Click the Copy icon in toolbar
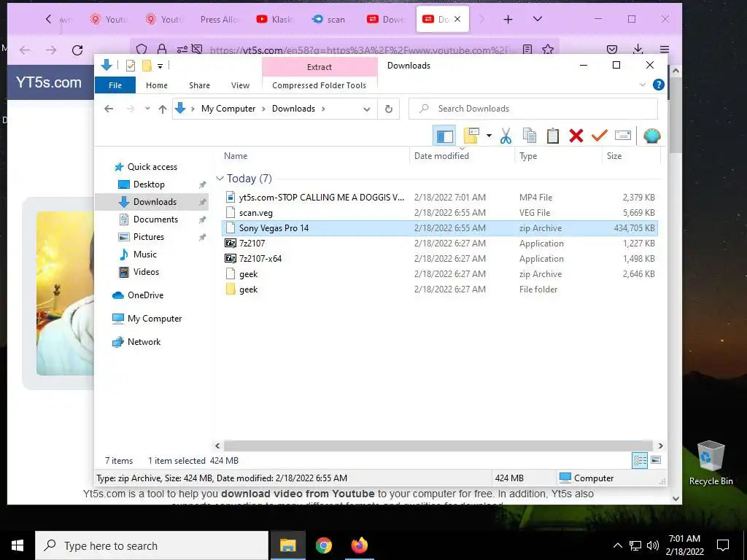 530,136
